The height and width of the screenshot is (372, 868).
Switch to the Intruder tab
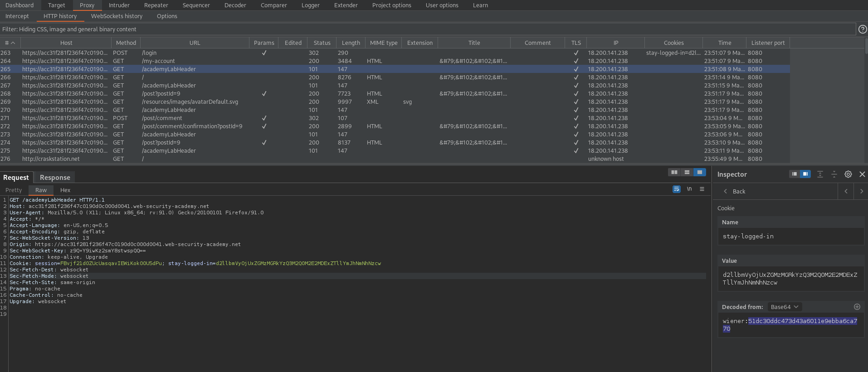click(119, 5)
